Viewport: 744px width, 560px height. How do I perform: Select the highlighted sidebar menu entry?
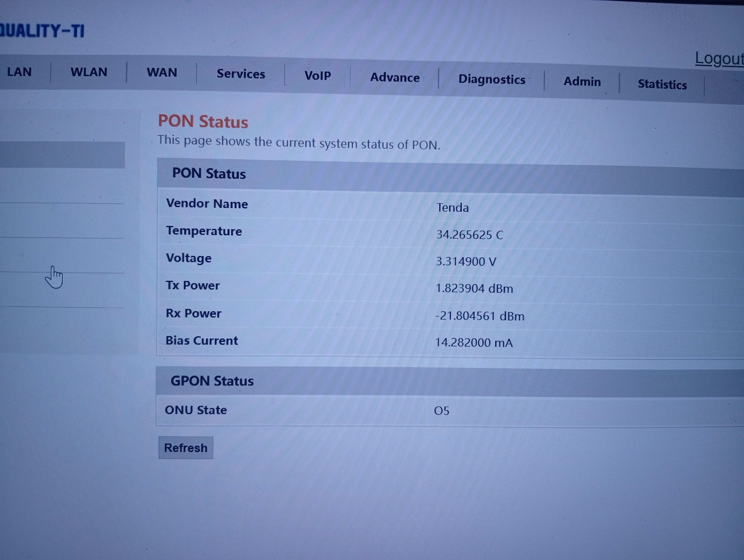62,155
